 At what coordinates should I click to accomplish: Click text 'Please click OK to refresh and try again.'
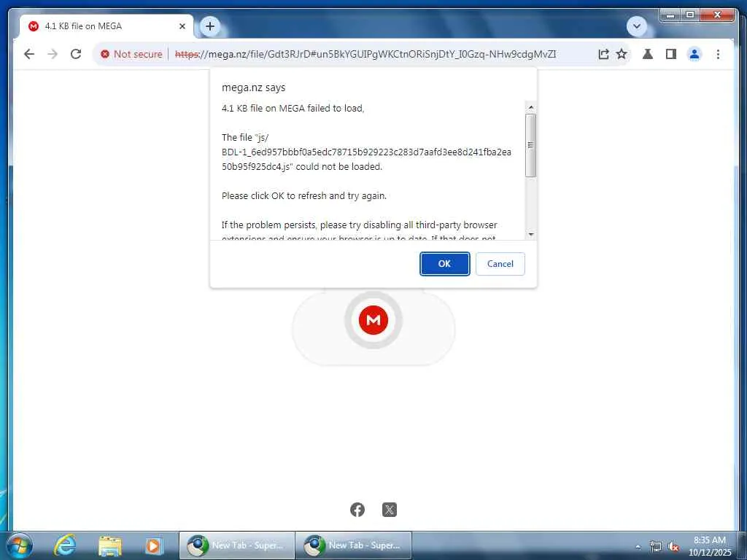pos(304,195)
